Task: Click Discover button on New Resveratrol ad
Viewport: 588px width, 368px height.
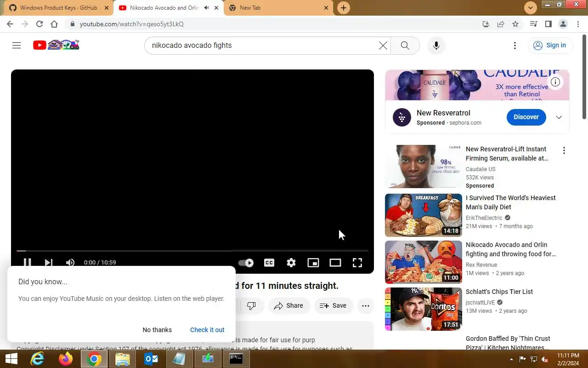Action: (x=526, y=117)
